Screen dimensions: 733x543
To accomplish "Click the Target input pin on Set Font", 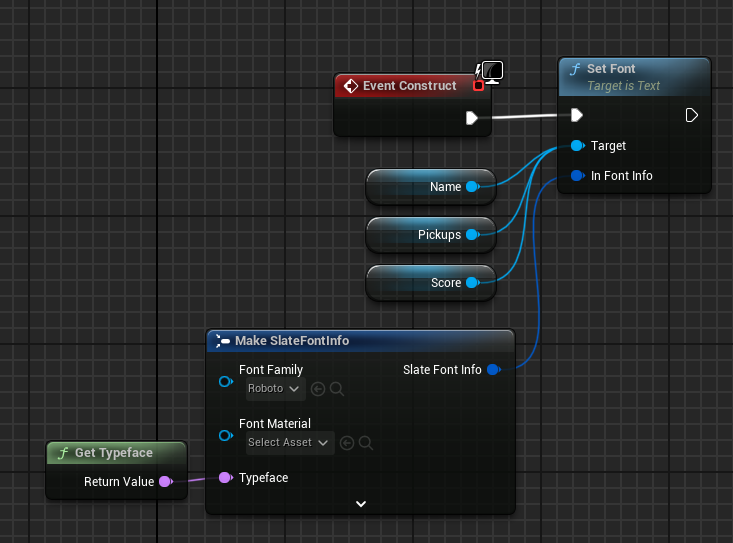I will [578, 146].
